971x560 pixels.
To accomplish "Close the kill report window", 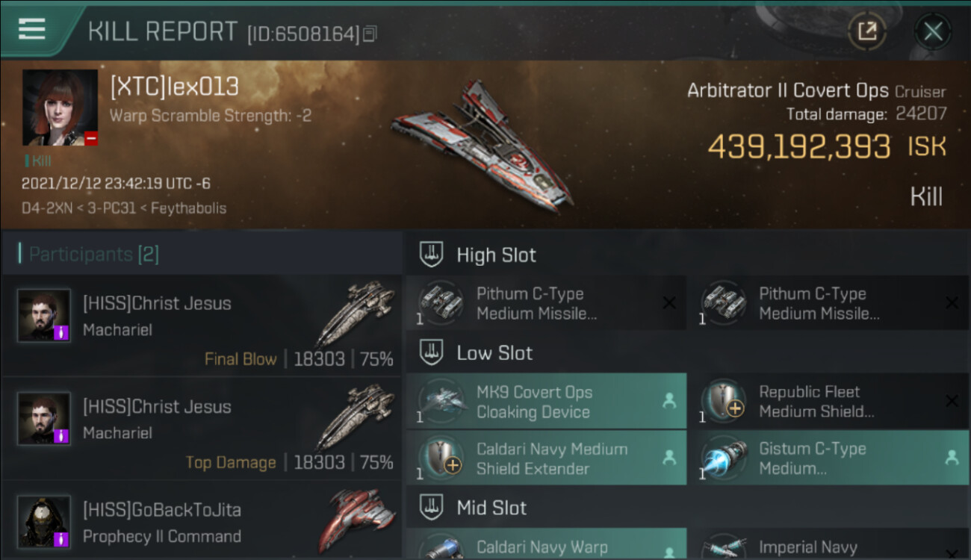I will pyautogui.click(x=933, y=31).
